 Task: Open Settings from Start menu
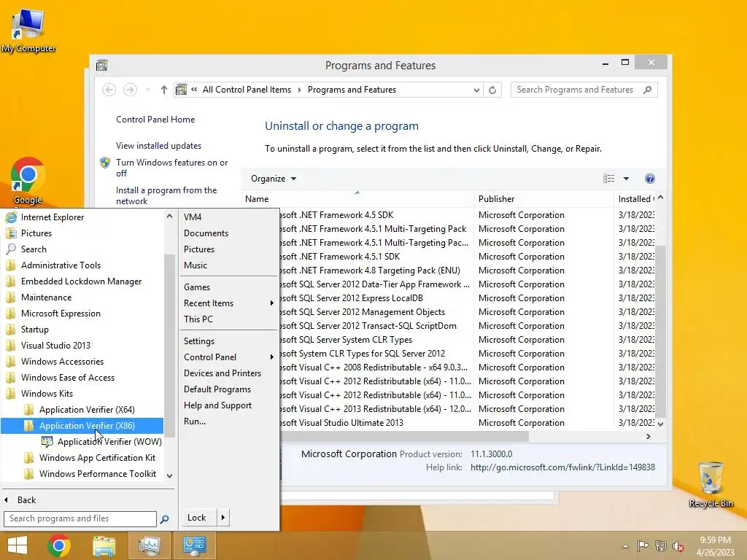coord(199,341)
